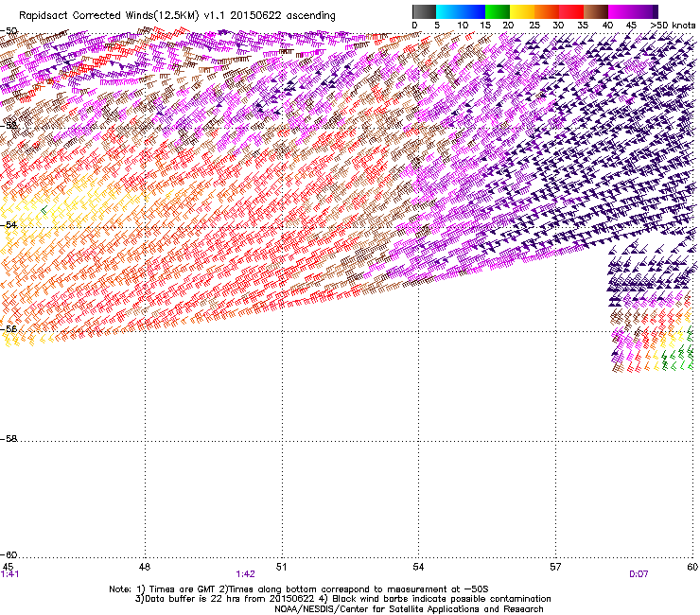Click the legend label '40'
This screenshot has width=700, height=615.
pyautogui.click(x=607, y=26)
